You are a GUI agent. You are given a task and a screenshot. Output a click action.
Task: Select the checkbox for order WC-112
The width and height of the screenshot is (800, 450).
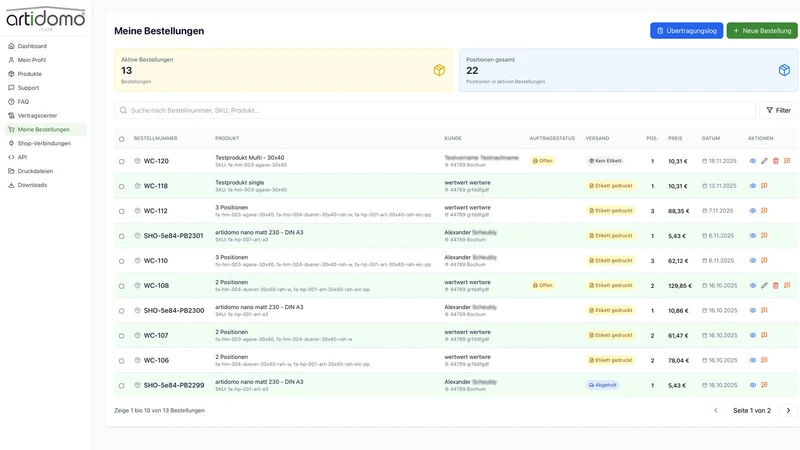(121, 211)
